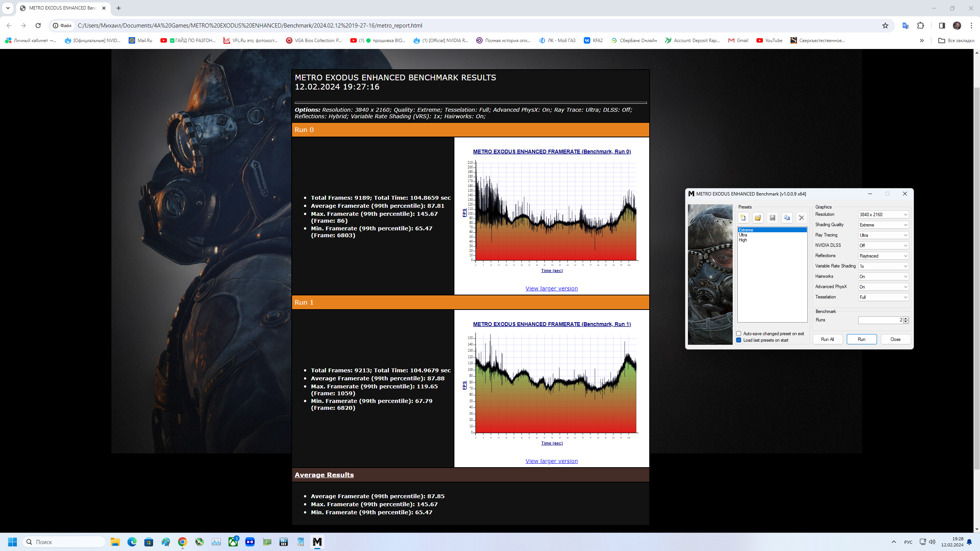The image size is (980, 551).
Task: Expand the Ray Tracing dropdown
Action: click(x=883, y=235)
